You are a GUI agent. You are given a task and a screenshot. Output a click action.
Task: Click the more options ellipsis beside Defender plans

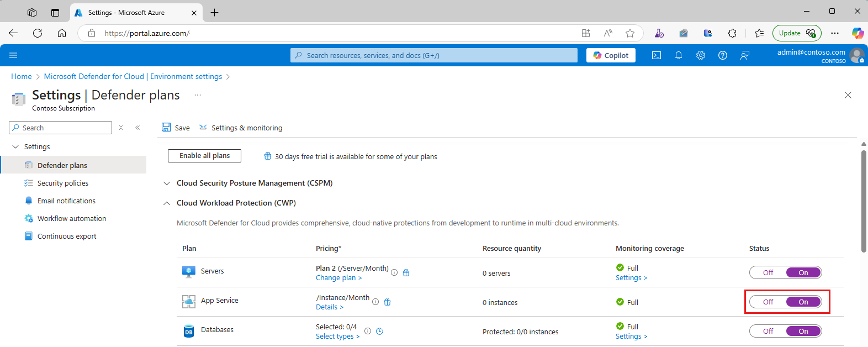coord(198,95)
